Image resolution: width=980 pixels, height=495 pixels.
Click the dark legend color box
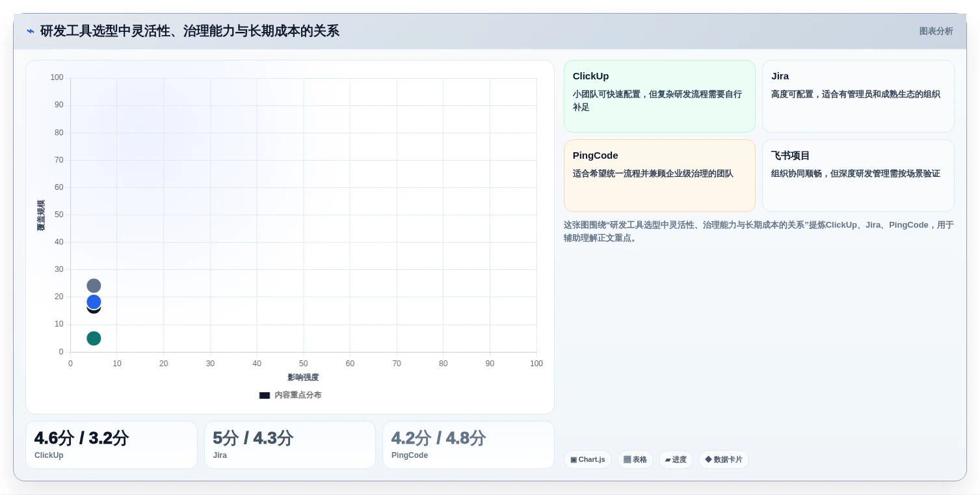click(x=265, y=395)
